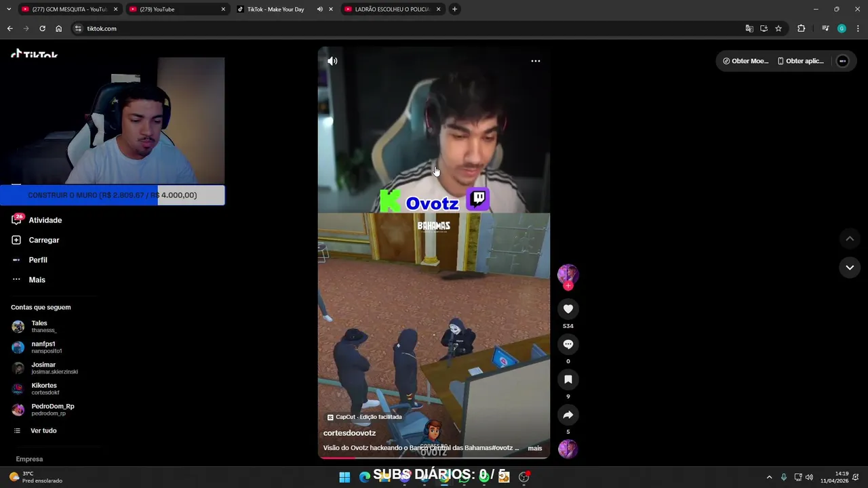868x488 pixels.
Task: Open Chrome three-dot menu
Action: (x=858, y=28)
